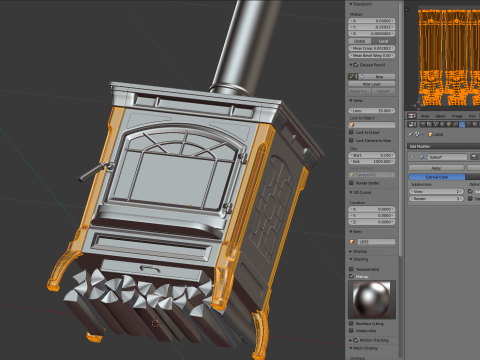Open the Scene properties tab icon
Screen dimensions: 480x360
[x=436, y=124]
